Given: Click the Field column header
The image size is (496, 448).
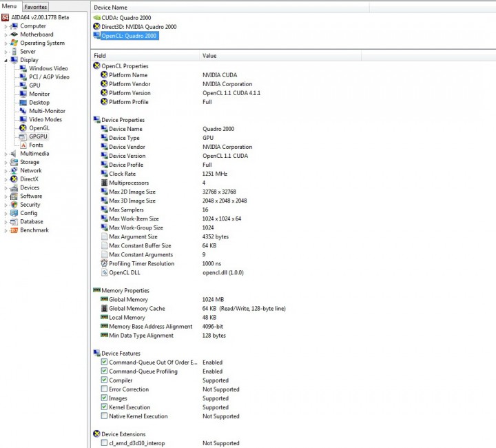Looking at the screenshot, I should 145,56.
